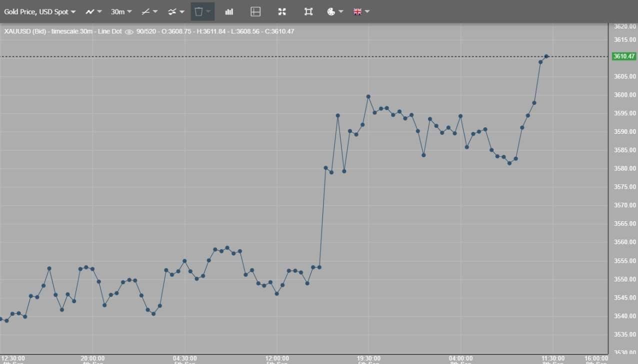
Task: Click the 3600.00 price axis label
Action: click(625, 95)
